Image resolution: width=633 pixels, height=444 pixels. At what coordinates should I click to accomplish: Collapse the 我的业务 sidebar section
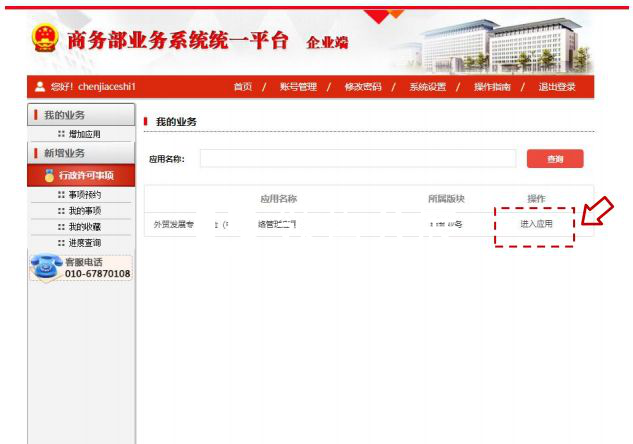64,115
